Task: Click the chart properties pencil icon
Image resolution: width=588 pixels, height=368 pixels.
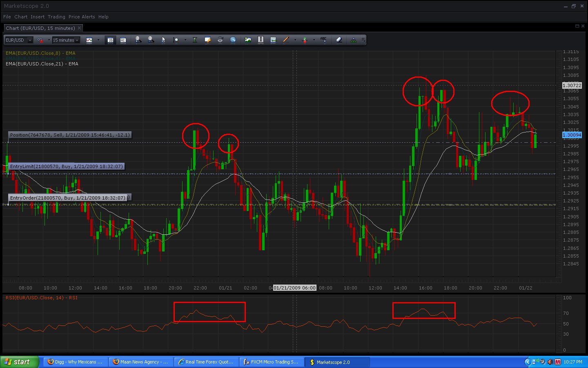Action: coord(208,40)
